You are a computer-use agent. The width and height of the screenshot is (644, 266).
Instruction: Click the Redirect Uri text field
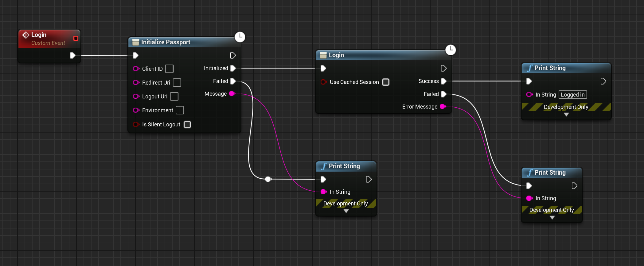click(177, 82)
